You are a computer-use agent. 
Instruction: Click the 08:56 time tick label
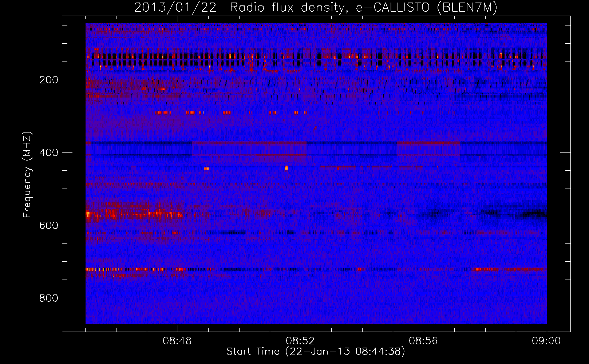[423, 341]
